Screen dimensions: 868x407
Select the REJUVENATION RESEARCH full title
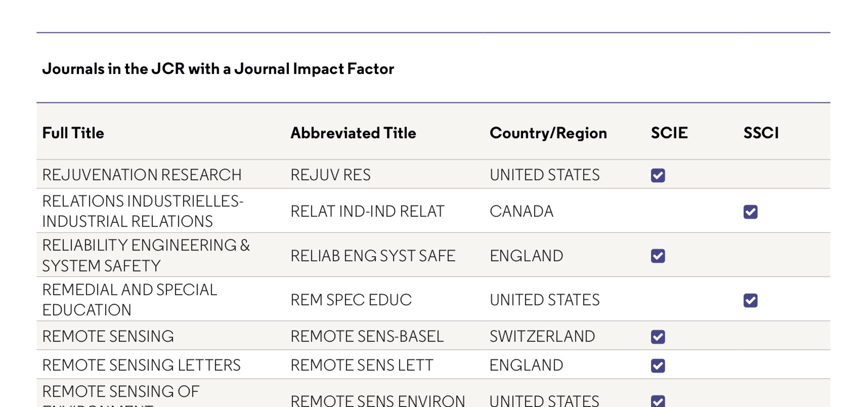pos(142,175)
